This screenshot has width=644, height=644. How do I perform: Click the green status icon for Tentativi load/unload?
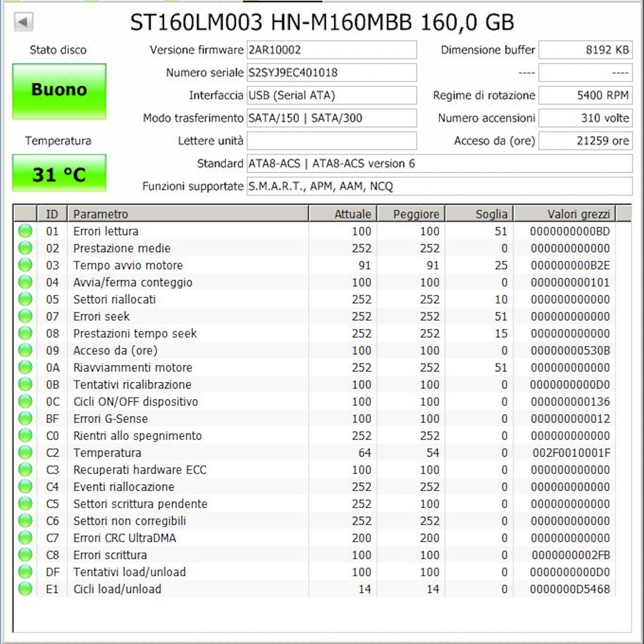(25, 572)
